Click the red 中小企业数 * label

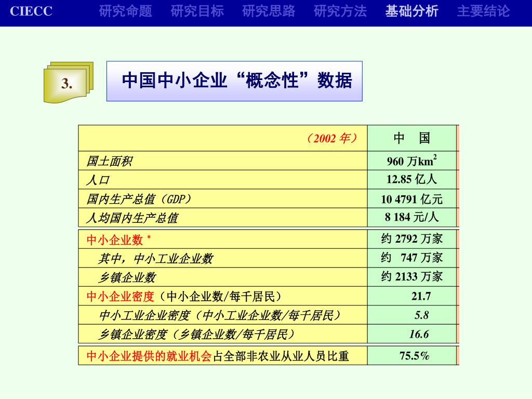(118, 240)
